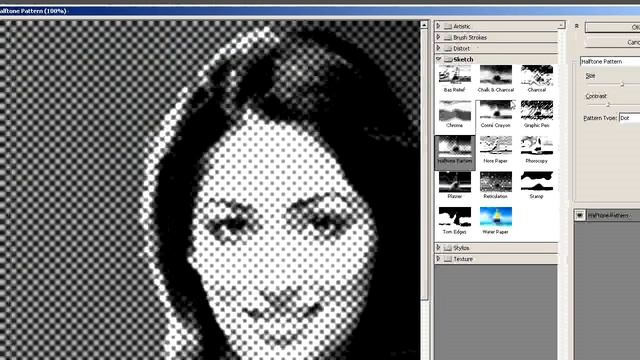Screen dimensions: 640x360
Task: Expand the Stylize filter folder
Action: (x=438, y=248)
